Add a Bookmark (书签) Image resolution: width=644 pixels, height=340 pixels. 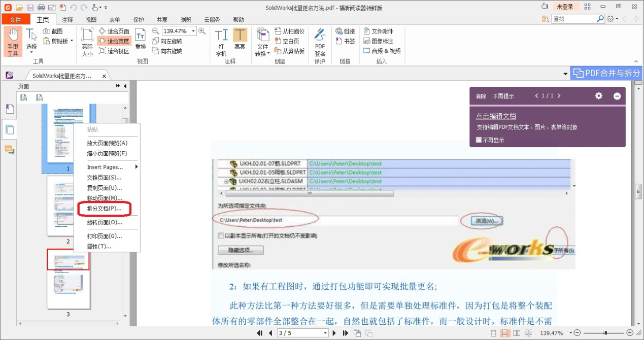point(346,41)
